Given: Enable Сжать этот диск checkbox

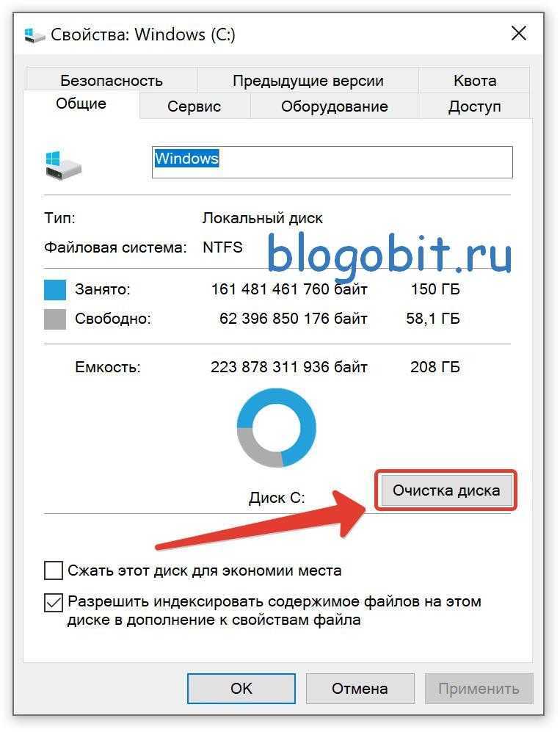Looking at the screenshot, I should click(53, 570).
